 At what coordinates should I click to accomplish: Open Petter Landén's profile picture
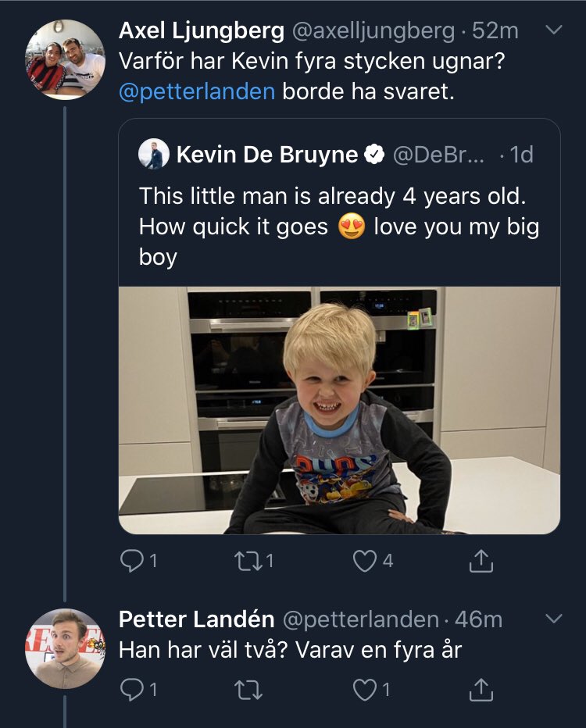tap(65, 648)
